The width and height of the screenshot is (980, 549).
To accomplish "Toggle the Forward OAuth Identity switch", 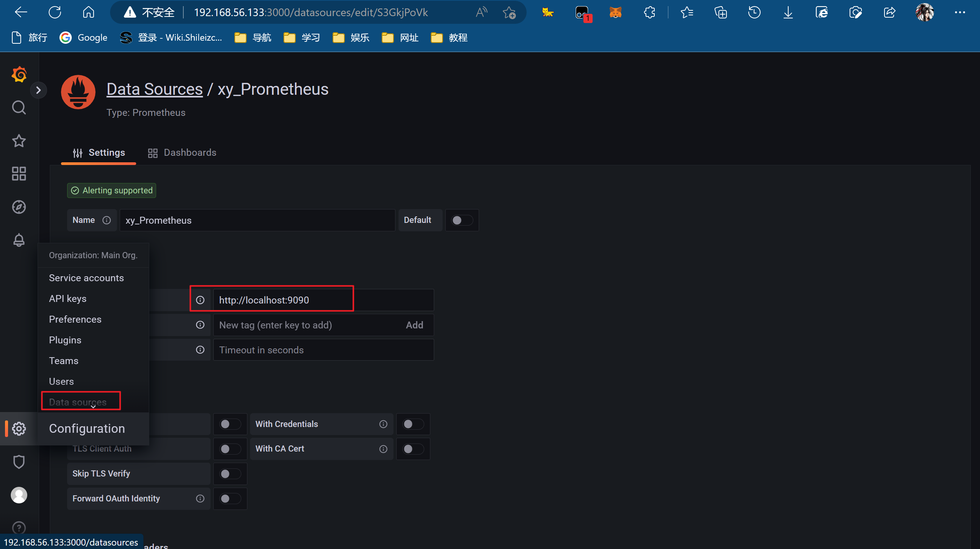I will (230, 498).
